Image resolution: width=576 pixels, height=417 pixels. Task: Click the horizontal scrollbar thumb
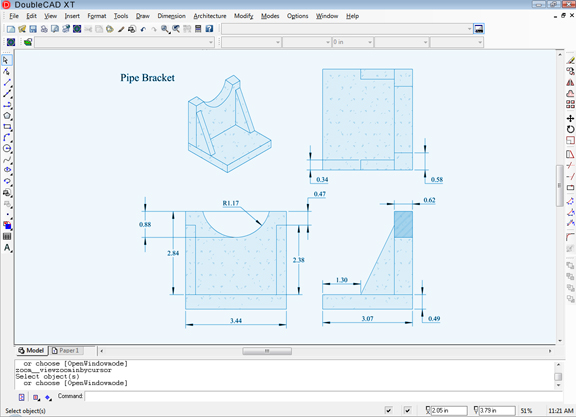(267, 351)
